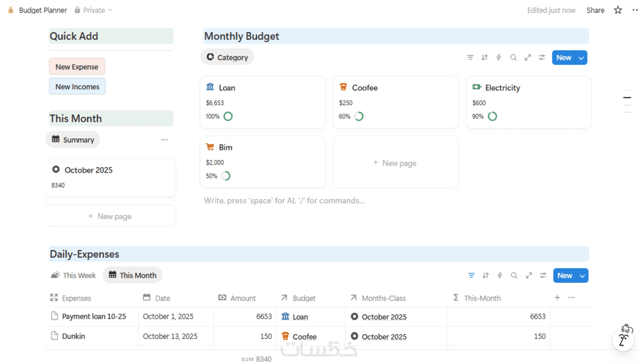
Task: Switch to This Week tab
Action: (74, 275)
